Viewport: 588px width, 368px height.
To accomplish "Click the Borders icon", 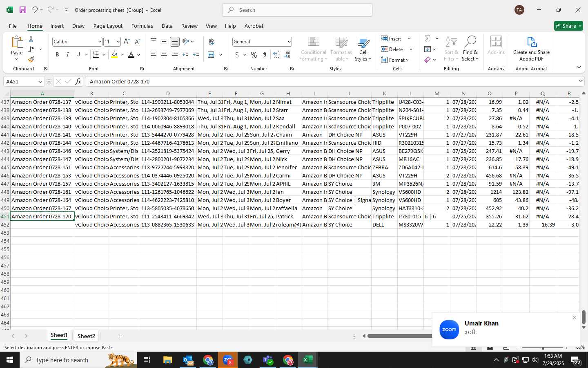I will tap(96, 55).
